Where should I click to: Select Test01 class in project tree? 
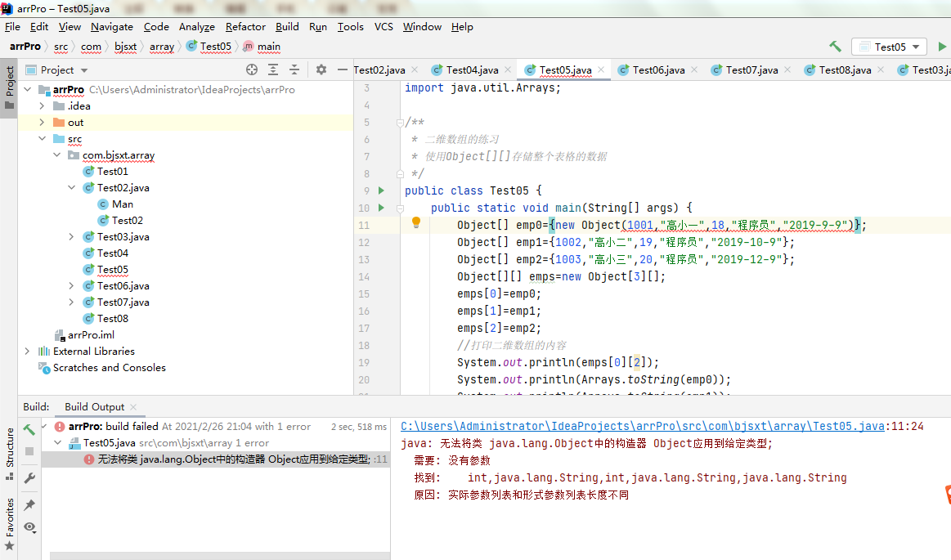tap(112, 171)
